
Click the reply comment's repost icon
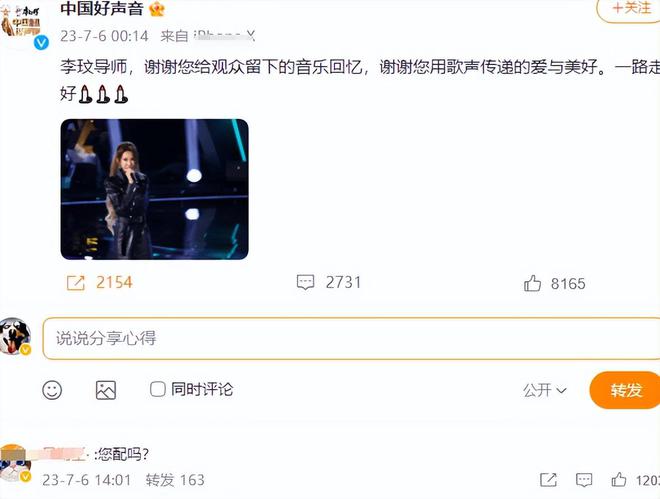[x=548, y=480]
